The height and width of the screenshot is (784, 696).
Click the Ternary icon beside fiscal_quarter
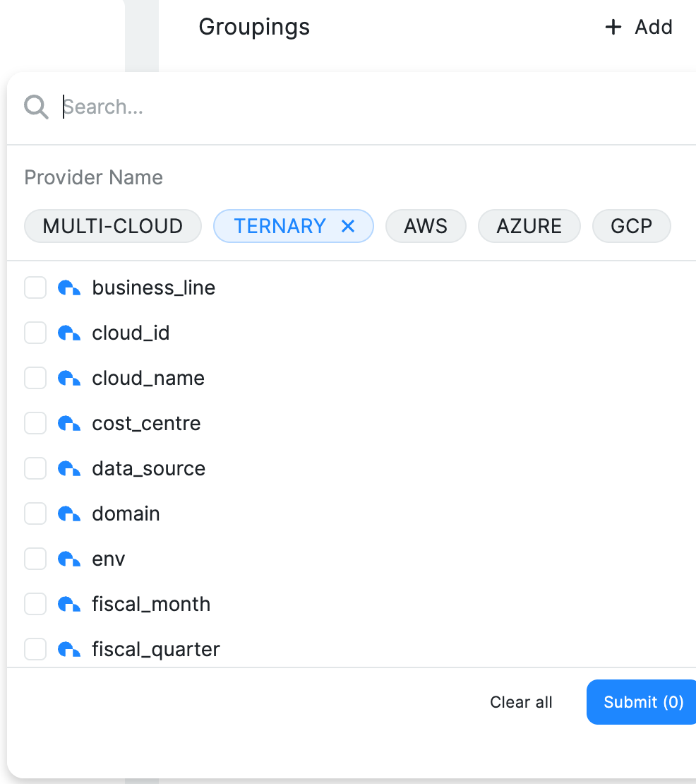coord(69,650)
